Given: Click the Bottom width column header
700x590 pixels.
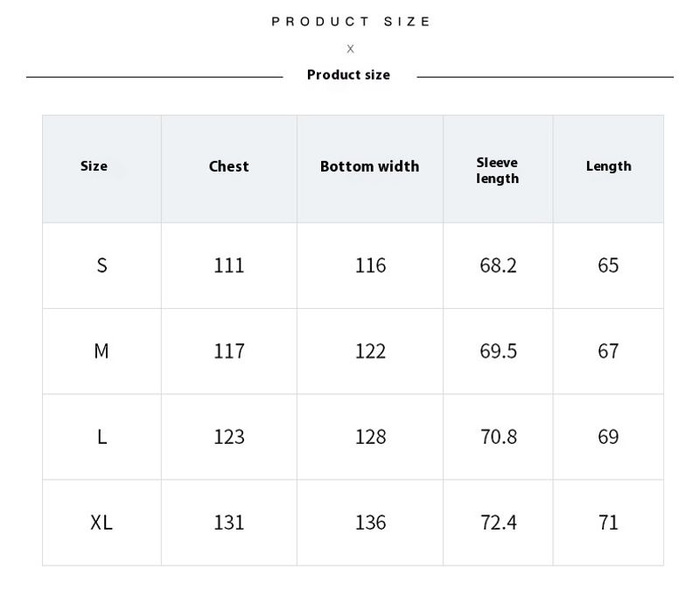Looking at the screenshot, I should pyautogui.click(x=369, y=166).
